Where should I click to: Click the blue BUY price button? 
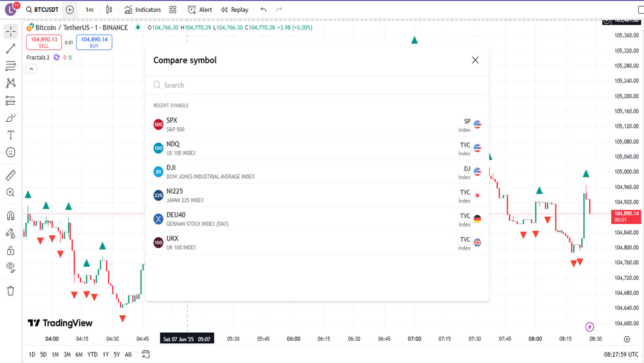[x=94, y=42]
